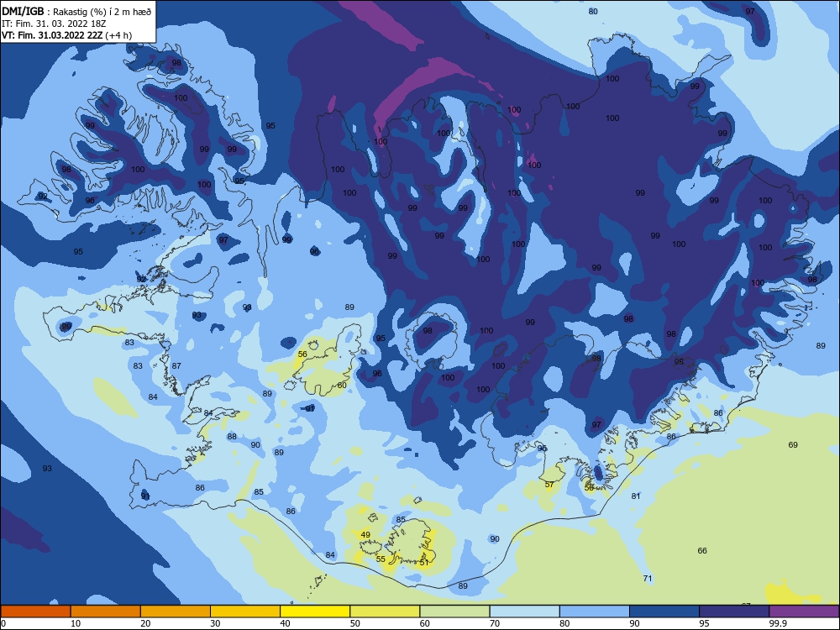This screenshot has width=840, height=630.
Task: Click the '80' tick label under the legend
Action: tap(564, 623)
